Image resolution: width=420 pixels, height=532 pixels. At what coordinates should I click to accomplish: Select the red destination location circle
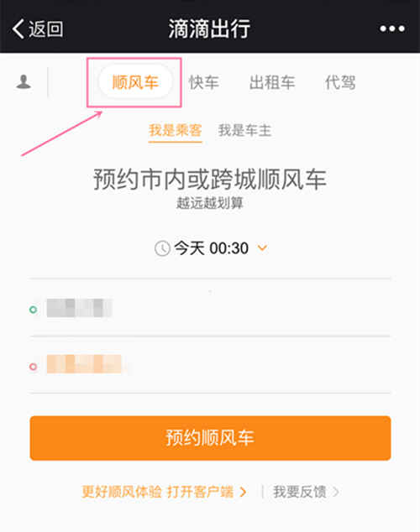click(33, 367)
